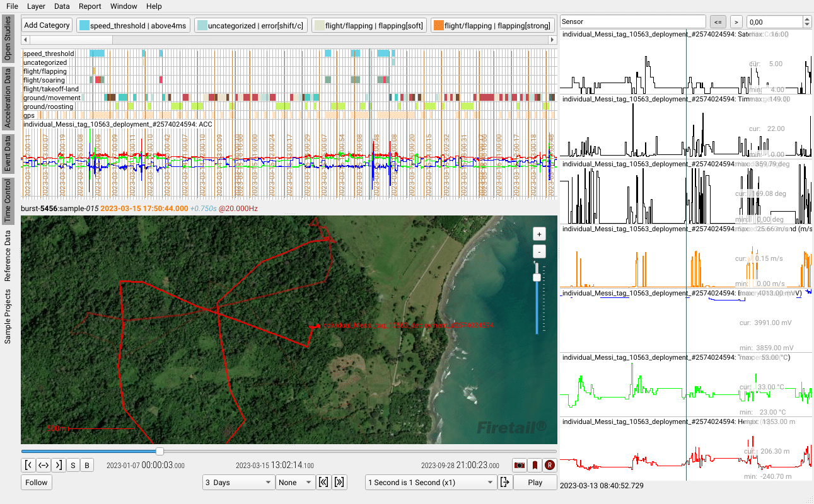Click the Add Category button

(x=47, y=25)
